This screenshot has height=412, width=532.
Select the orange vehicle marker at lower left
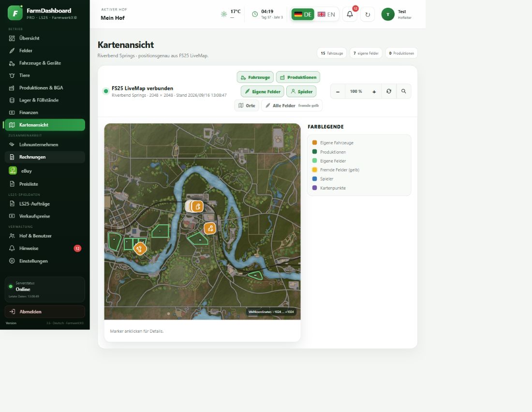pos(139,249)
